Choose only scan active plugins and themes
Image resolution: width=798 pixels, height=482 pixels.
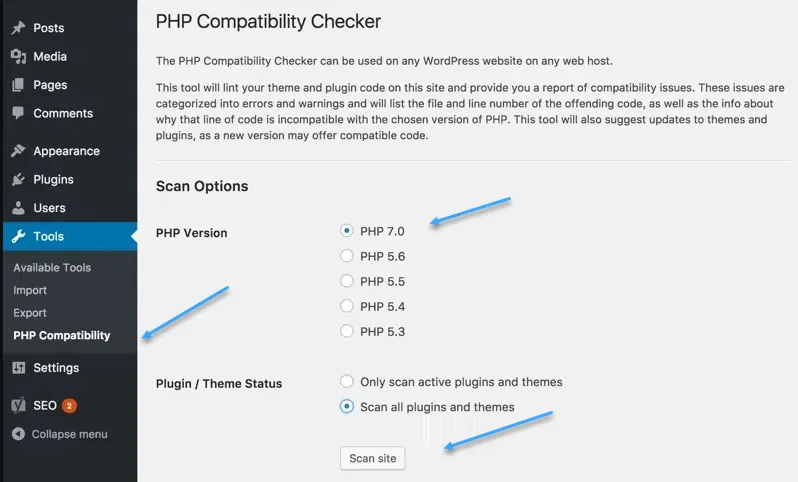[347, 382]
